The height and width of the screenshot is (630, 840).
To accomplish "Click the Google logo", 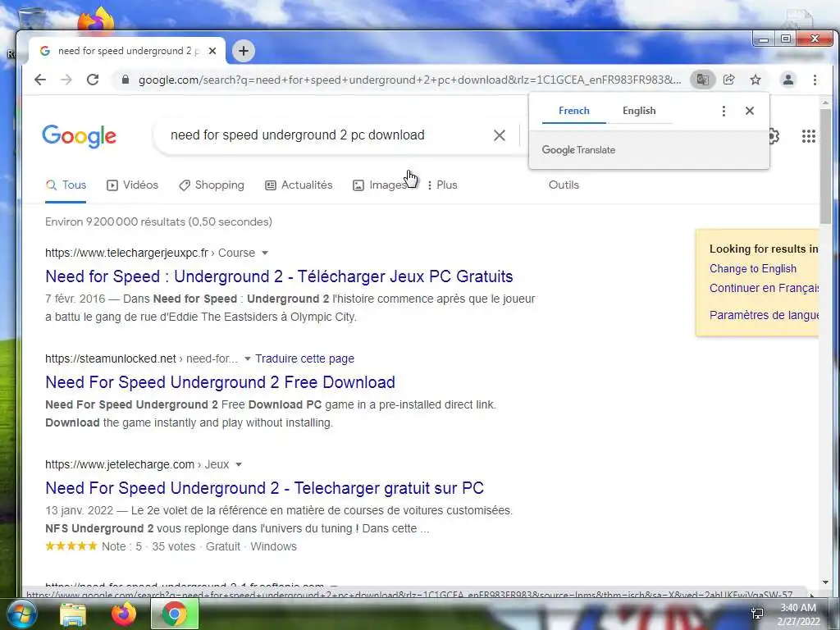I will point(79,136).
